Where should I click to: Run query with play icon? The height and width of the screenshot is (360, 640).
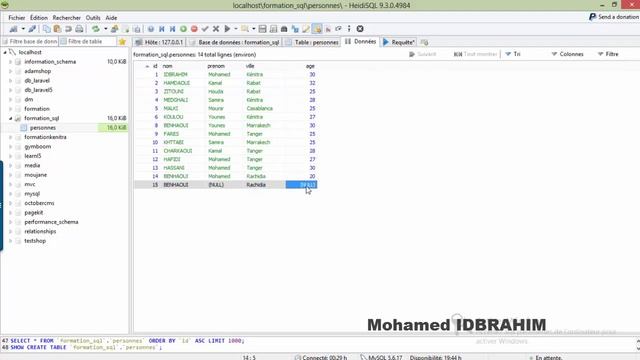[227, 29]
